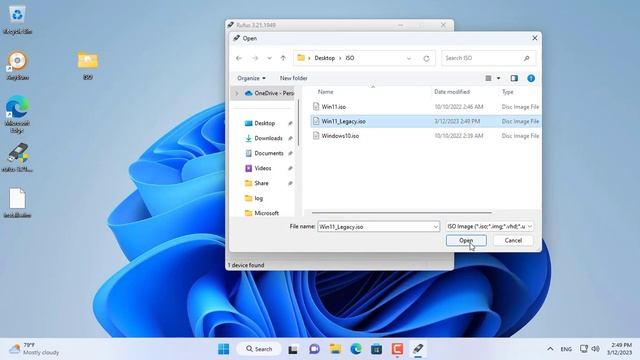This screenshot has width=640, height=360.
Task: Click Search ISO magnifier icon
Action: pos(527,58)
